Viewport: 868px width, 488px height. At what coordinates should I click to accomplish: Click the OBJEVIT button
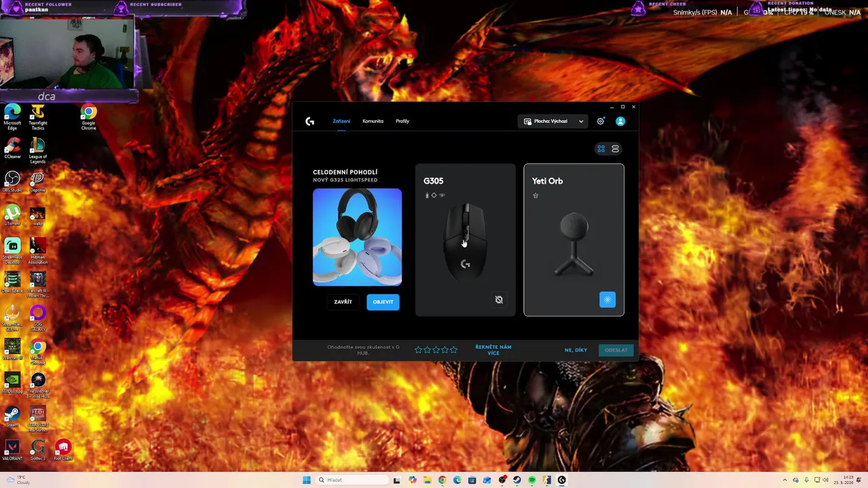tap(383, 302)
